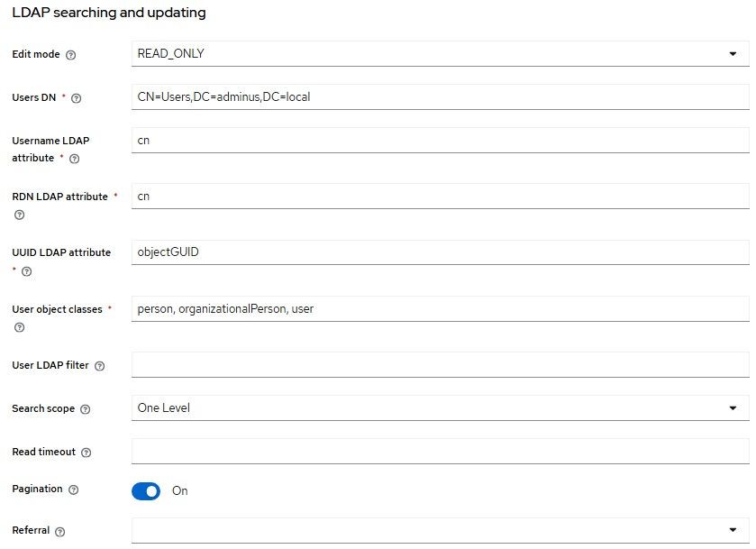Open the Edit mode READ_ONLY dropdown

point(441,53)
